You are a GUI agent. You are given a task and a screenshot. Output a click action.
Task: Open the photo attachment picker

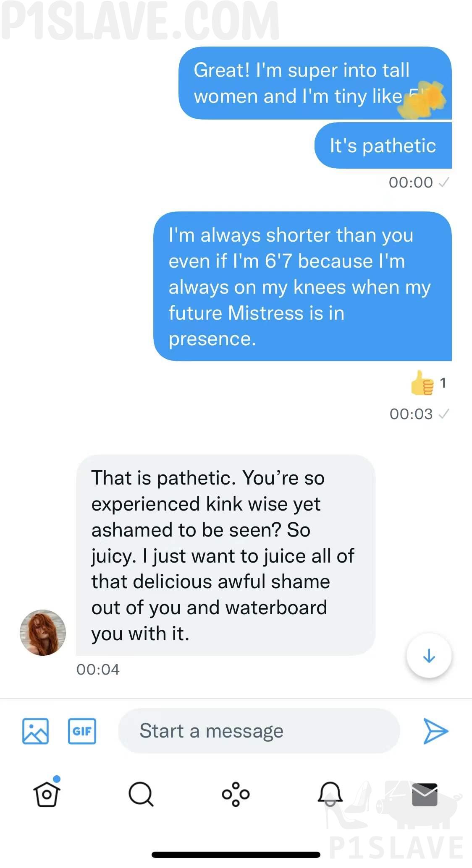[x=35, y=731]
